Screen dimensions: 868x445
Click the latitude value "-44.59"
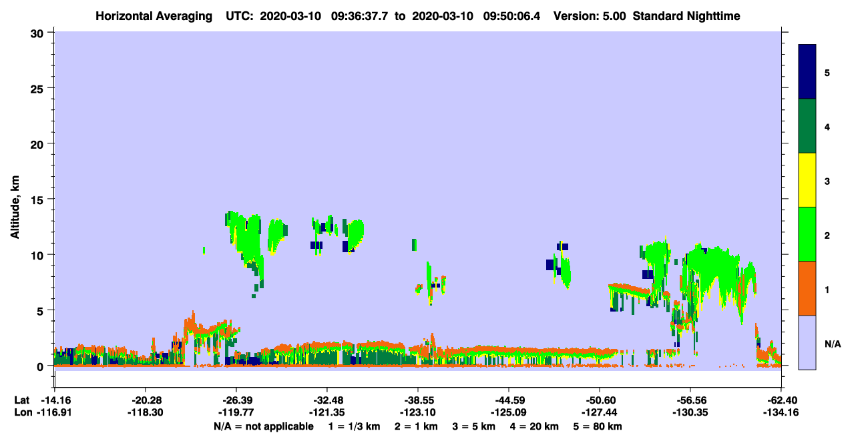[x=508, y=400]
